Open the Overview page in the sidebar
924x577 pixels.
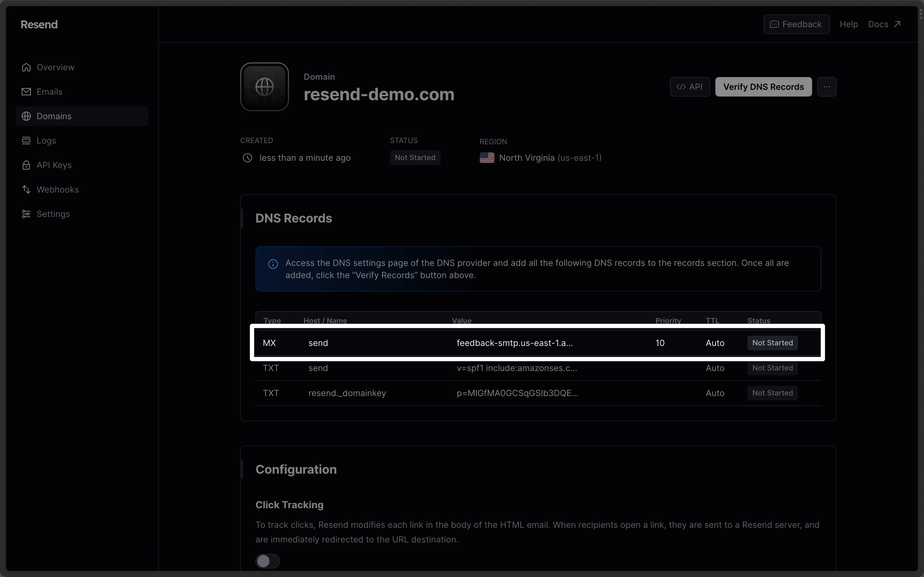pos(82,67)
